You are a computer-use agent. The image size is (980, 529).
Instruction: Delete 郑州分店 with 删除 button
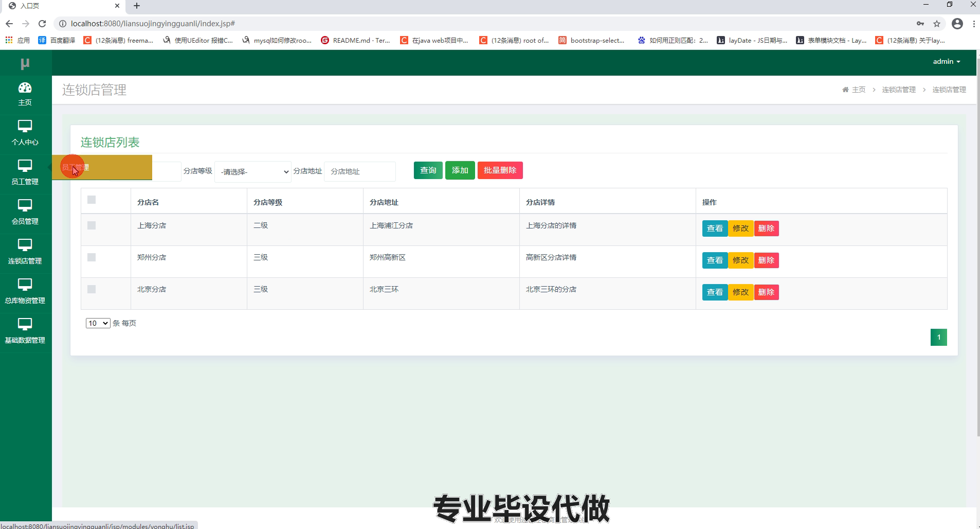[x=766, y=260]
